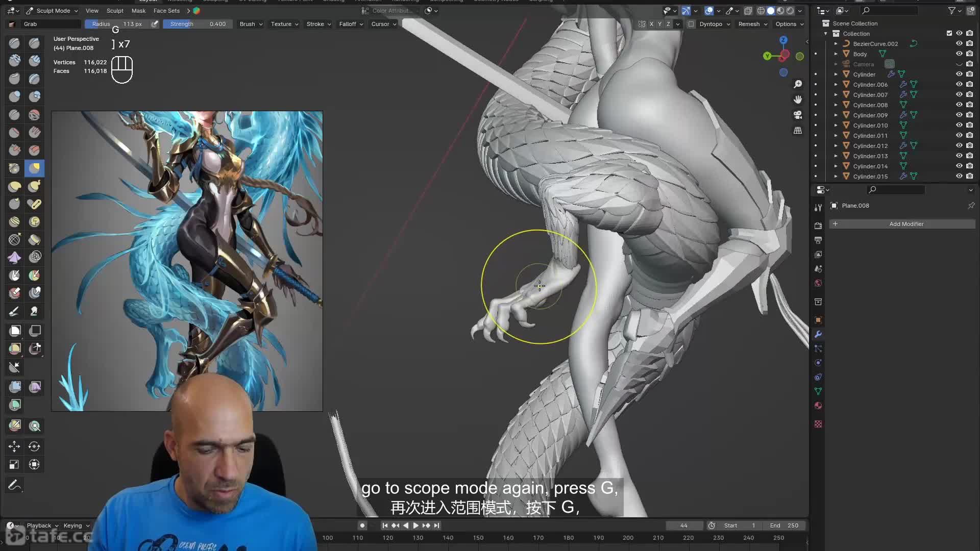Viewport: 980px width, 551px height.
Task: Open the Sculpt menu
Action: tap(115, 11)
